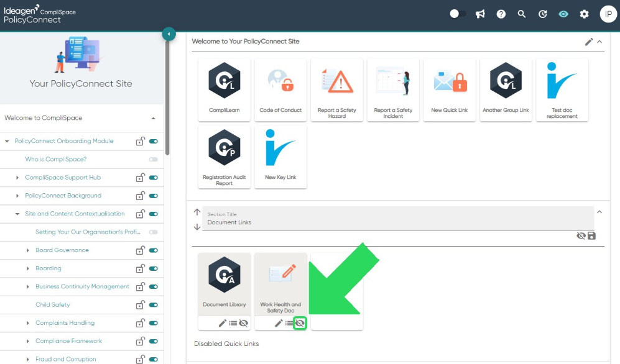Toggle the switch in the top header bar

[x=458, y=14]
